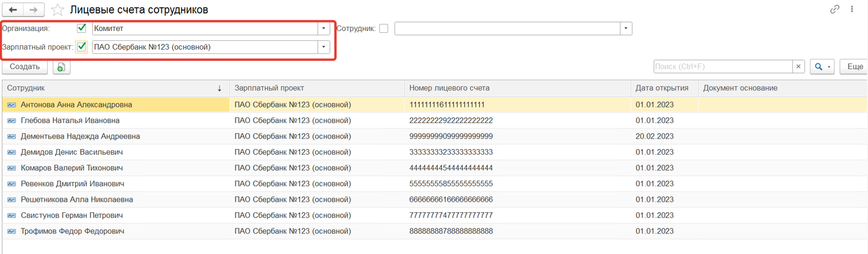Click the copy-document icon next to Создать
This screenshot has height=254, width=868.
pyautogui.click(x=61, y=67)
